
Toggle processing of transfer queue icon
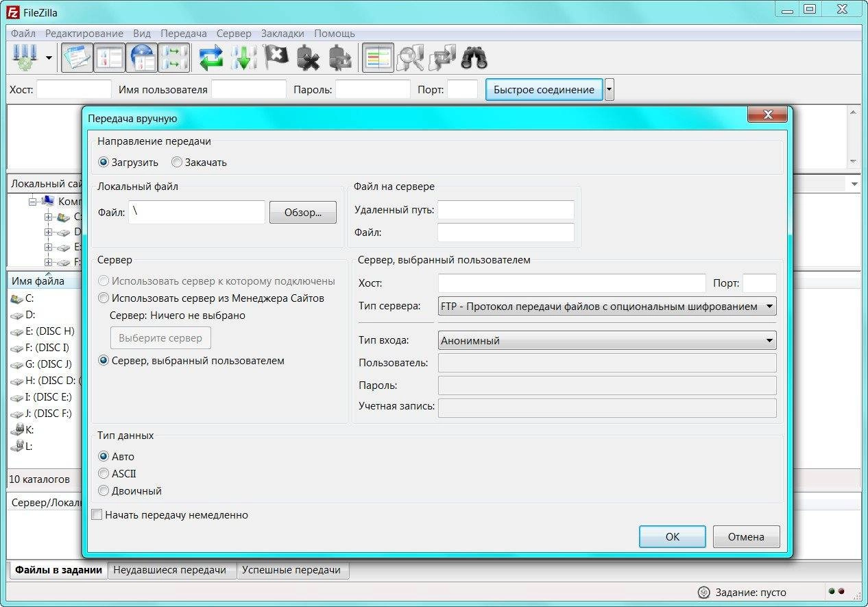tap(244, 58)
